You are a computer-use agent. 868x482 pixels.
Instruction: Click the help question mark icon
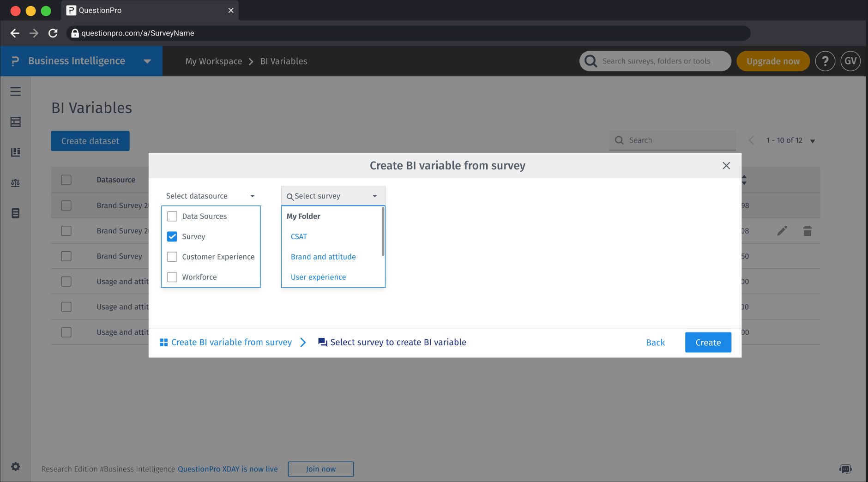(x=826, y=60)
